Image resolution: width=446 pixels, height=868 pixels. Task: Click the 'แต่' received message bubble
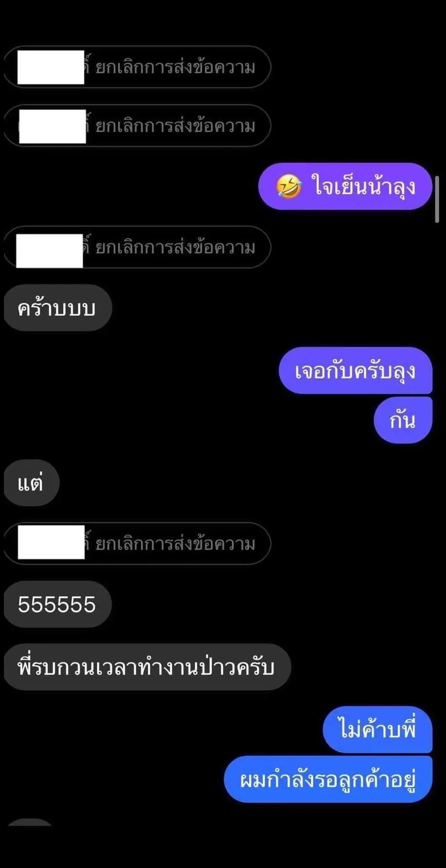(32, 483)
